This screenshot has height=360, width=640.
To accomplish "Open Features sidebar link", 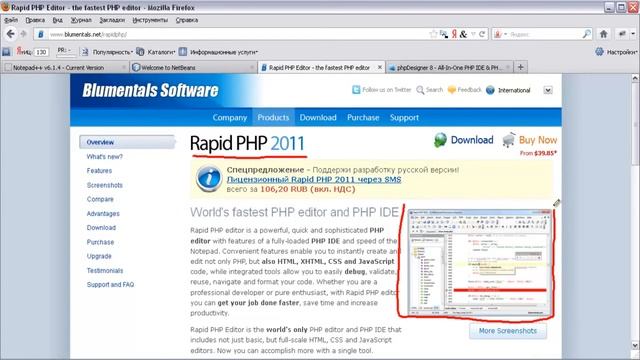I will (x=99, y=171).
